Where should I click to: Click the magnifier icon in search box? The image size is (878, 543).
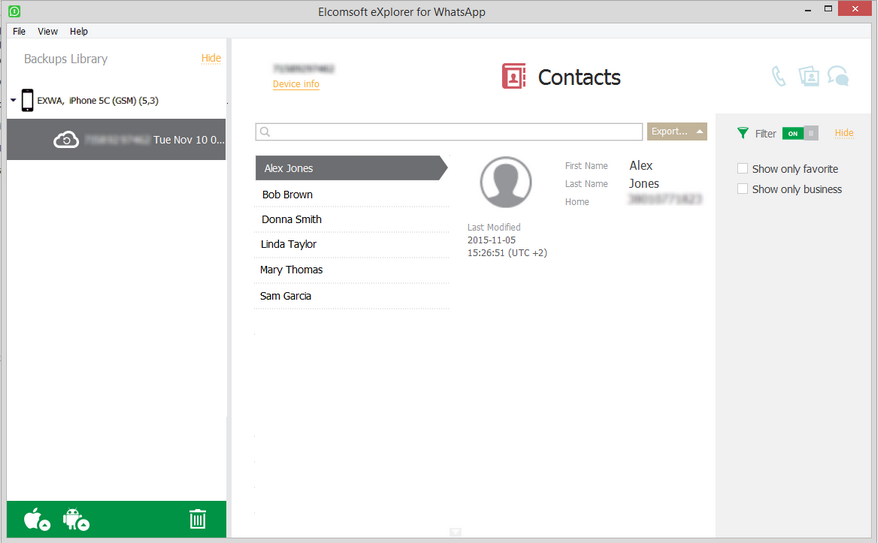point(265,132)
